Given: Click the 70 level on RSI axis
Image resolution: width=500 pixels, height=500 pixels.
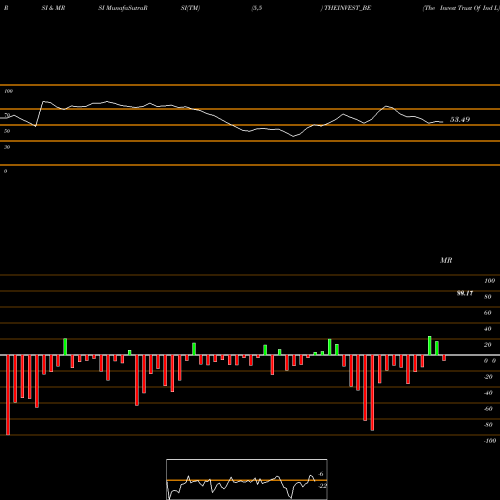Looking at the screenshot, I should pos(7,115).
